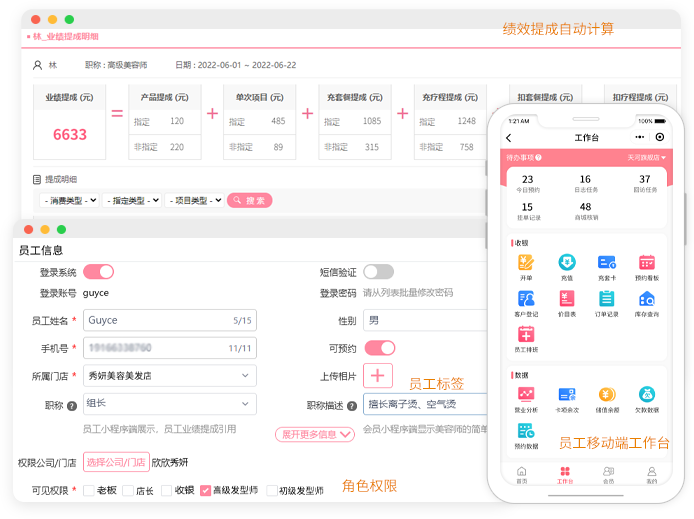This screenshot has width=694, height=519.
Task: Open the 所属门店 dropdown
Action: point(170,376)
